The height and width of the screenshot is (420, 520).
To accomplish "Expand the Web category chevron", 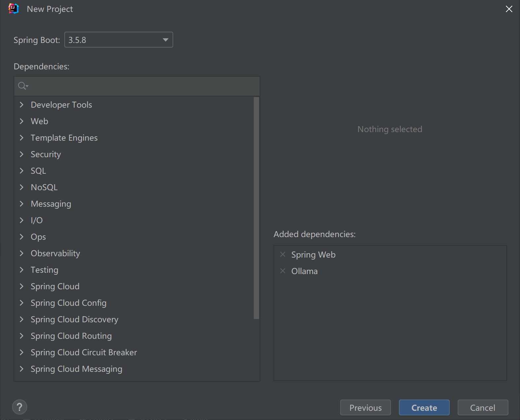I will [x=22, y=121].
